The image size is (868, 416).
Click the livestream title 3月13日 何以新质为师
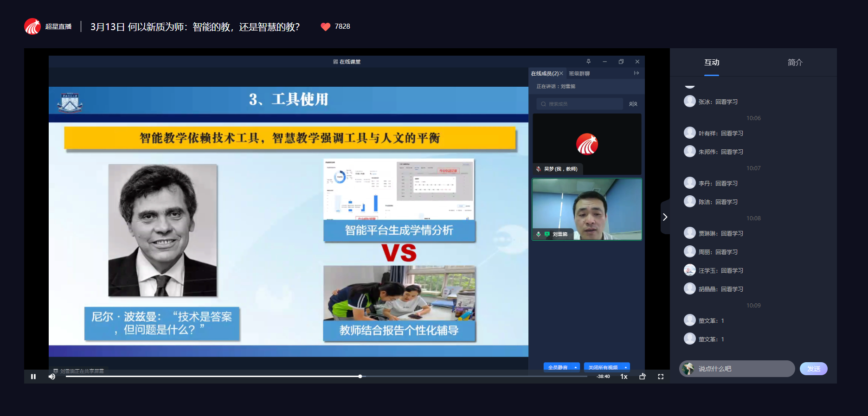[195, 27]
